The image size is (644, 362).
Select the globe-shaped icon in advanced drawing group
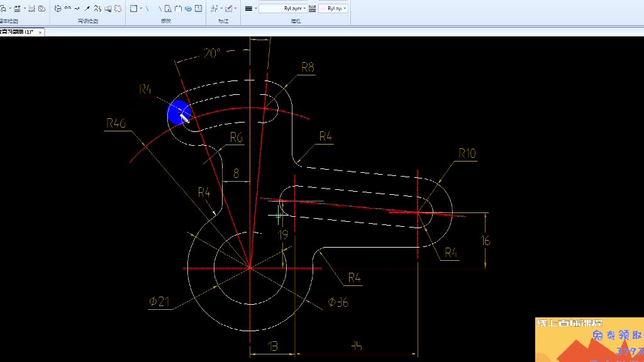click(x=58, y=9)
